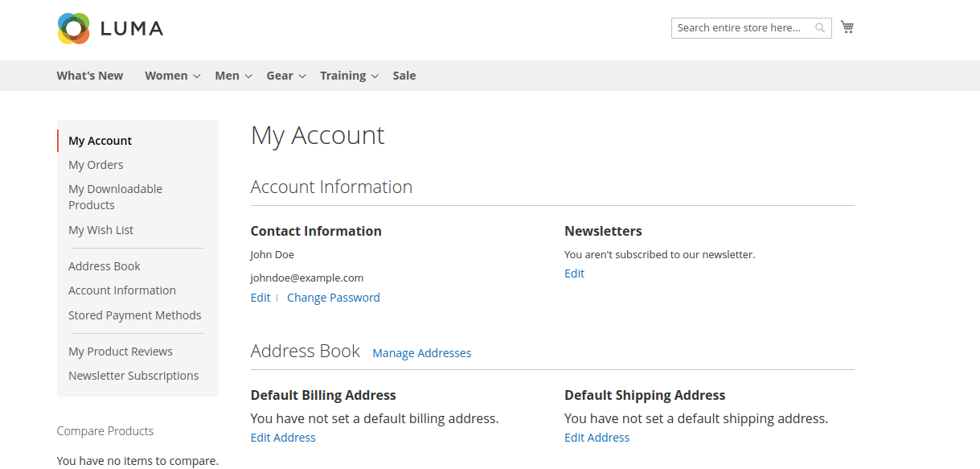Viewport: 980px width, 469px height.
Task: Edit the newsletter subscription settings
Action: click(x=574, y=273)
